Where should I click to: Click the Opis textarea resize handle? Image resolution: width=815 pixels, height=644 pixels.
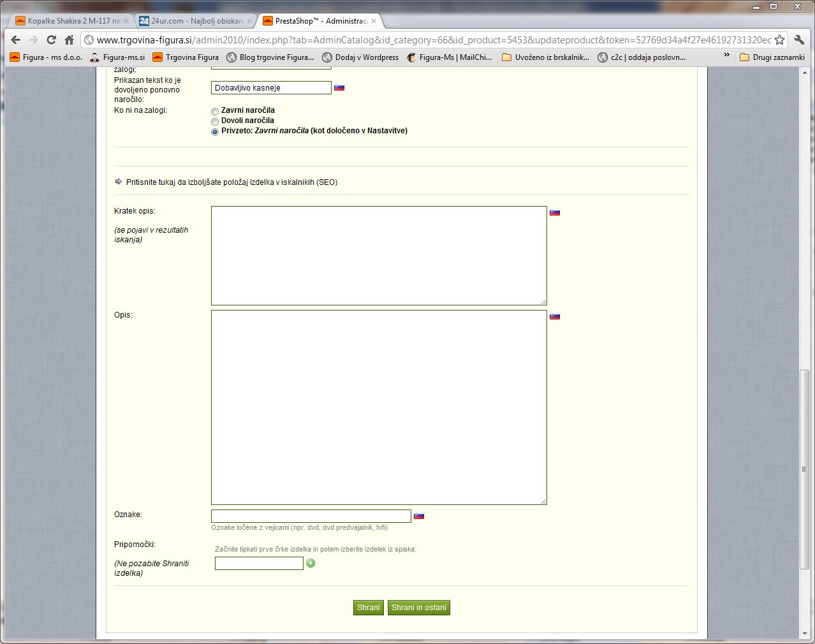[x=544, y=502]
